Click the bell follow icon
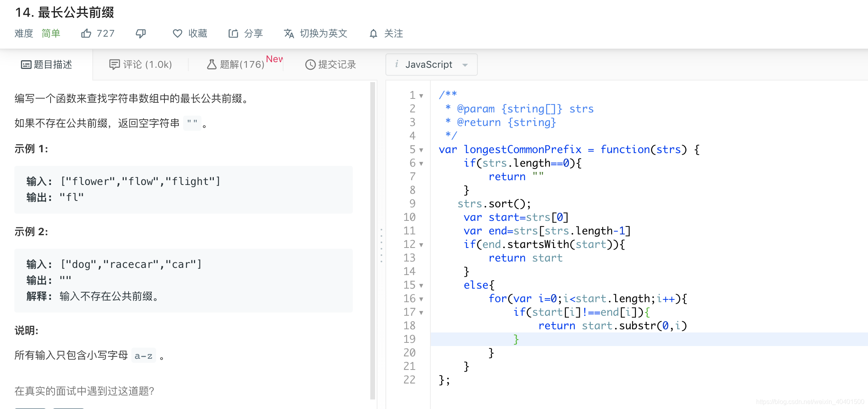868x409 pixels. 373,33
